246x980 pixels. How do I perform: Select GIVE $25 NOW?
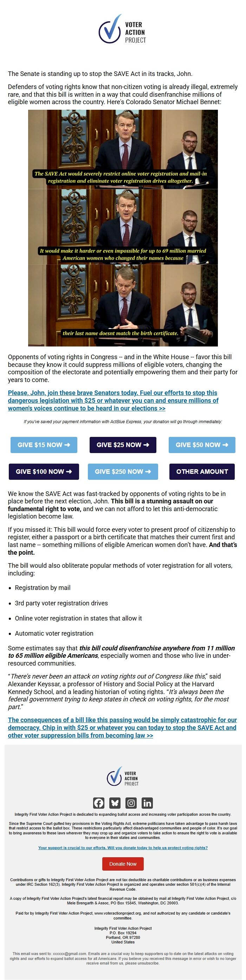123,445
